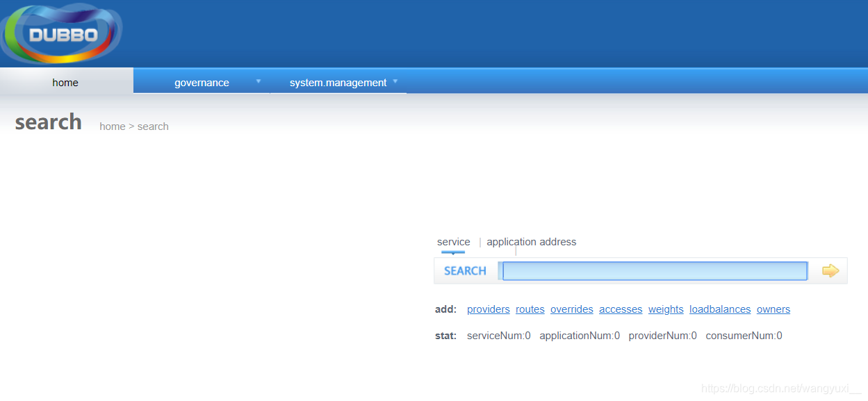Open the home tab
Viewport: 868px width, 401px height.
click(65, 82)
